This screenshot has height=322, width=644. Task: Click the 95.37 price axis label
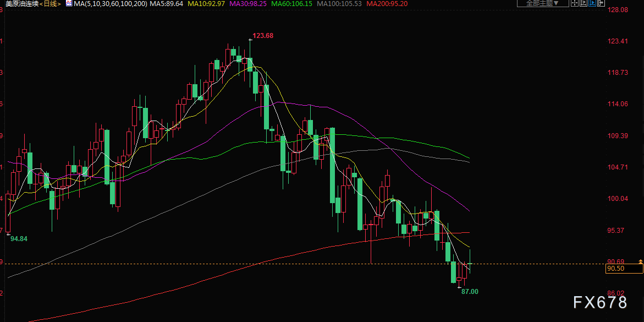[615, 230]
